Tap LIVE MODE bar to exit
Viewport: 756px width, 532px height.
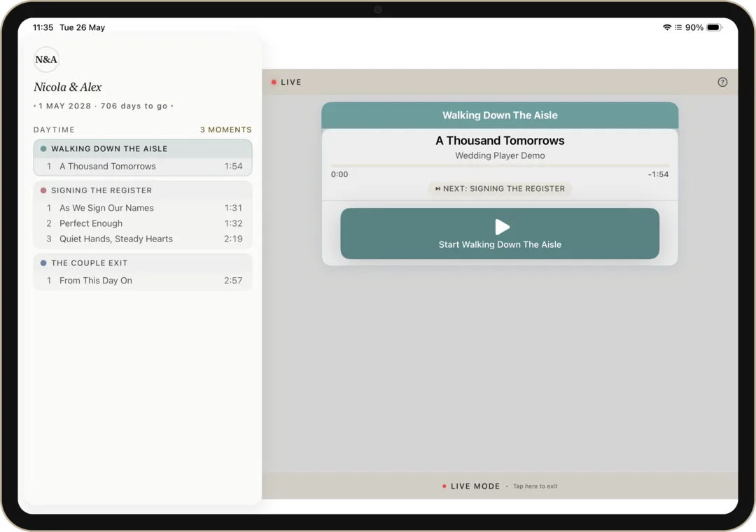[500, 486]
